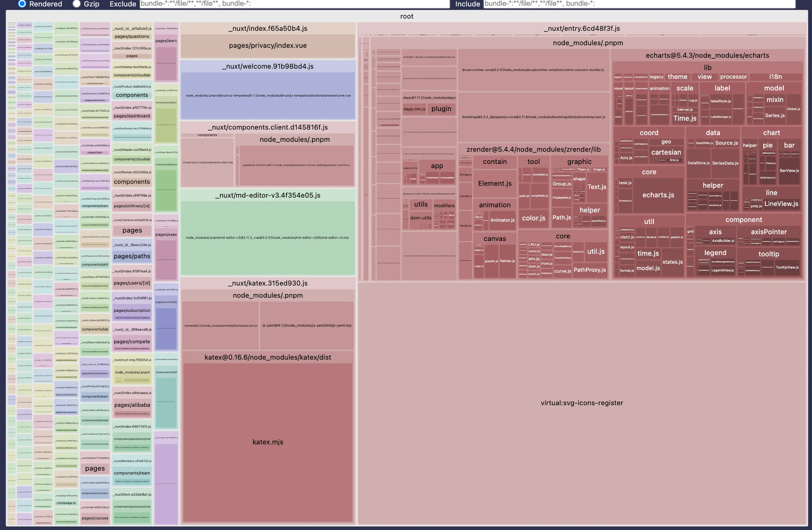This screenshot has width=812, height=530.
Task: Open the zrender@5.4.4 lib header
Action: click(x=533, y=150)
